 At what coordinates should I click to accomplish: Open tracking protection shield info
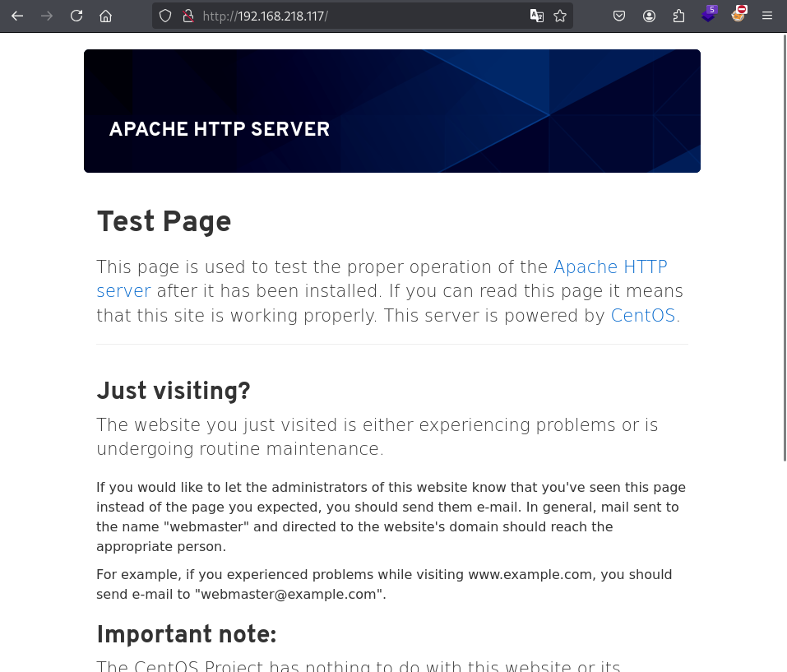[165, 16]
